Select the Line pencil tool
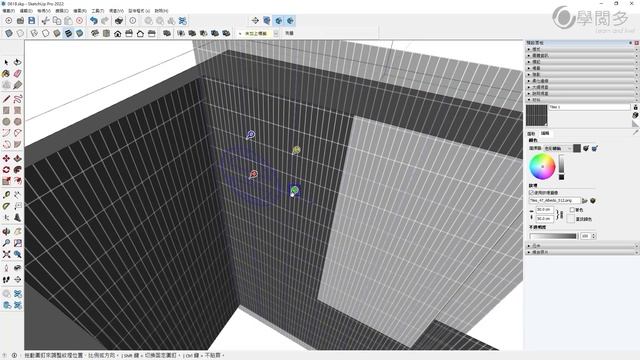Screen dimensions: 640x360 [x=6, y=99]
